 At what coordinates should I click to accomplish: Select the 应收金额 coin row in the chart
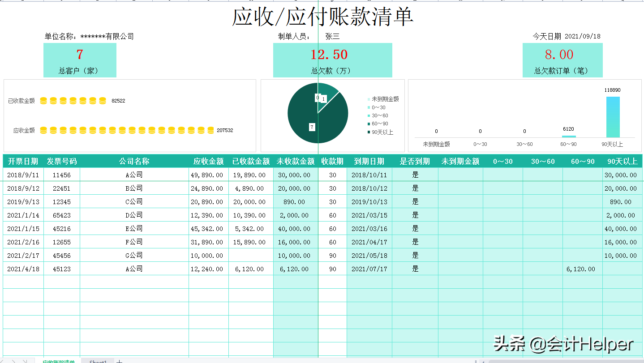127,130
